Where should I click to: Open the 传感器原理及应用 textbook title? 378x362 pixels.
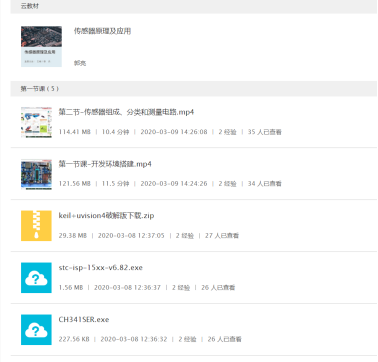pyautogui.click(x=102, y=31)
